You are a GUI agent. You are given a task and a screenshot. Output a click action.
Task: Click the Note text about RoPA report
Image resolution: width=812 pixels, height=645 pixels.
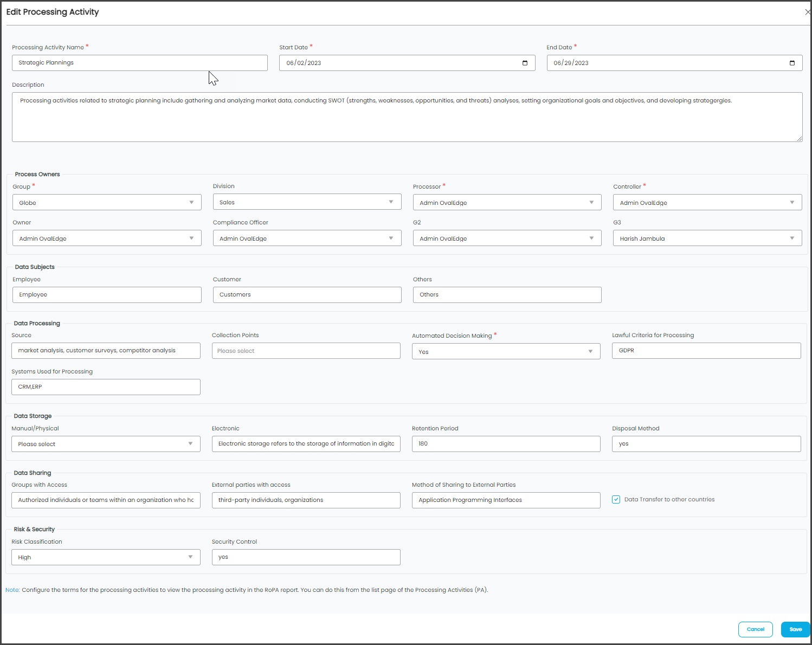point(247,590)
